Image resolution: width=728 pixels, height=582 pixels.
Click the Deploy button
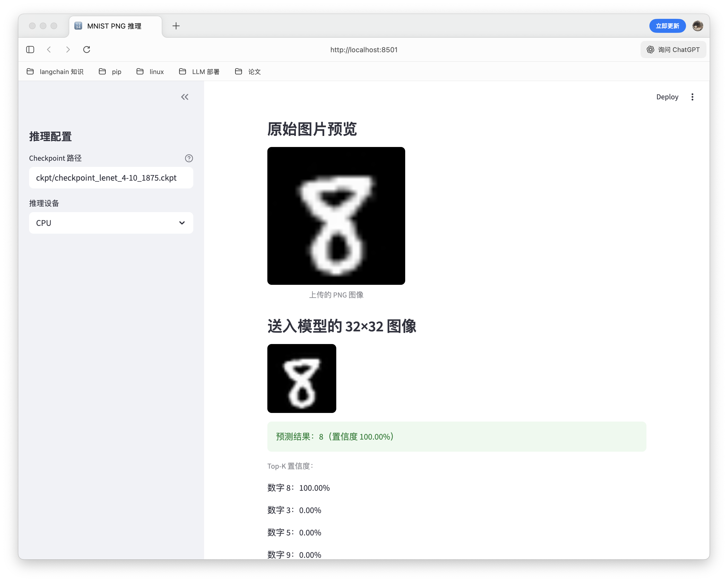(667, 97)
